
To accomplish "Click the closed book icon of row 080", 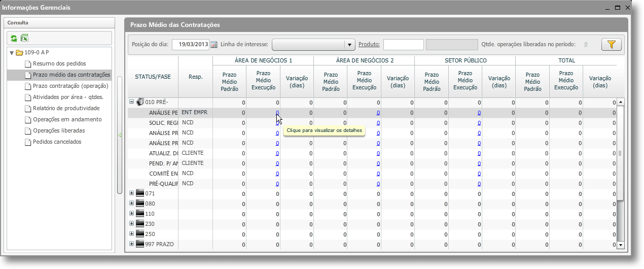I will pyautogui.click(x=140, y=204).
